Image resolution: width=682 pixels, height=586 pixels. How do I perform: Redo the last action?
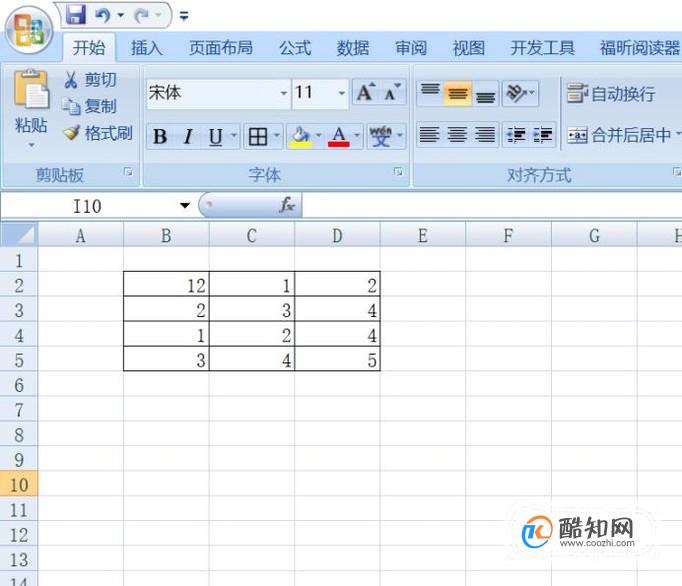click(x=142, y=16)
